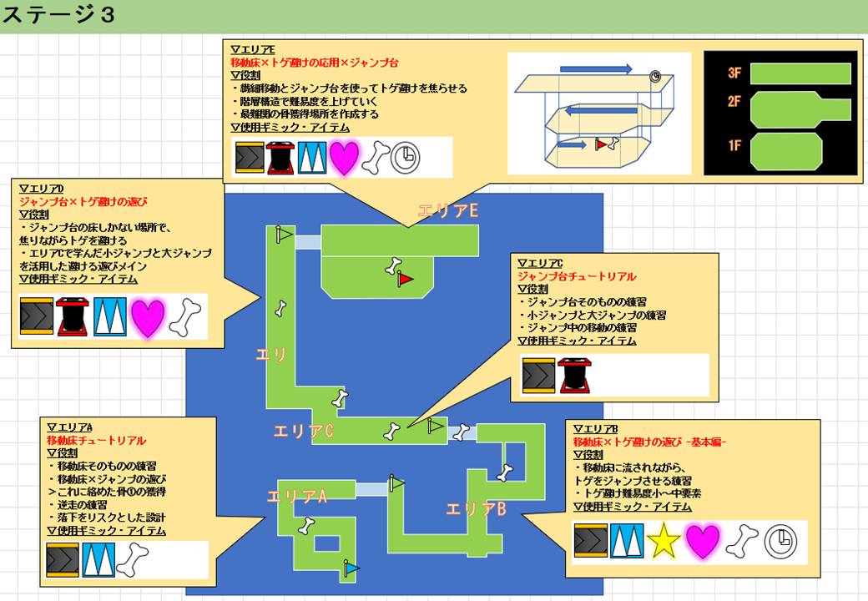Select the エリアB label on the map
The width and height of the screenshot is (868, 601).
coord(476,508)
